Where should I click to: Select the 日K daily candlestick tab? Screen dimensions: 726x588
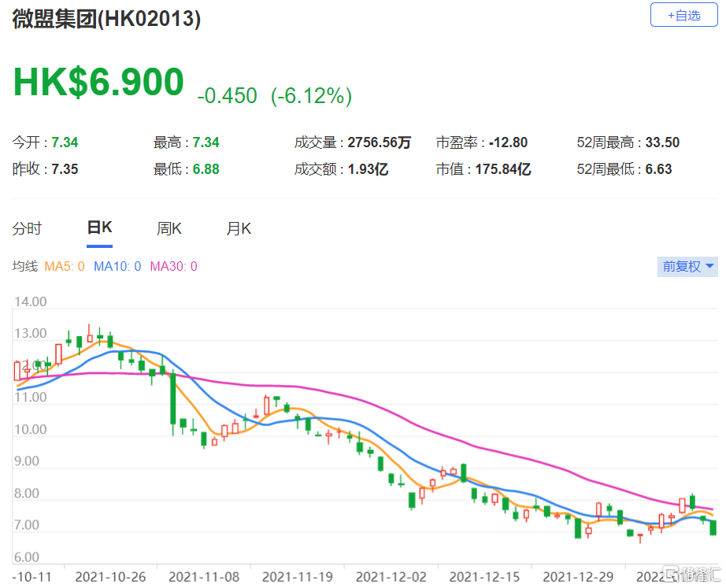click(99, 227)
